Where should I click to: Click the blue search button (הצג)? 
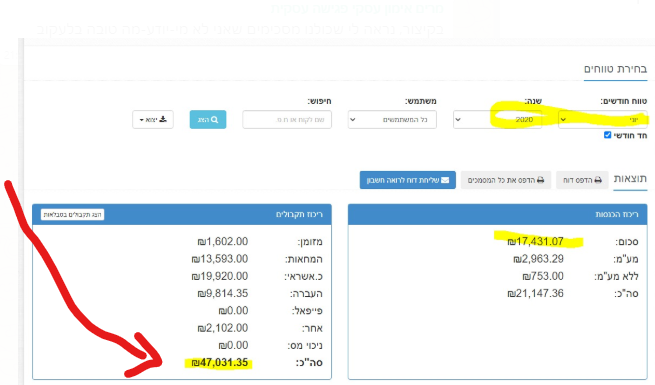pos(208,119)
